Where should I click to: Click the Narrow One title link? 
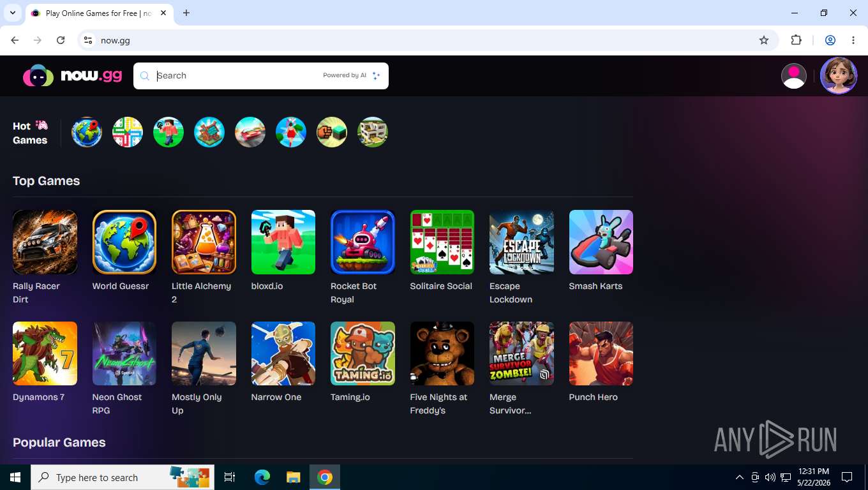(x=276, y=397)
